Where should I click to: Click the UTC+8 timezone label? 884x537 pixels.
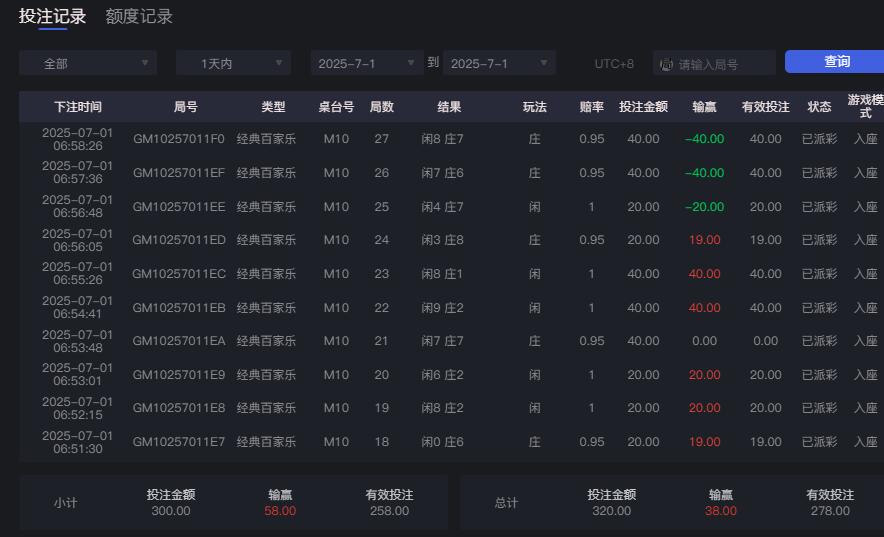(x=614, y=63)
